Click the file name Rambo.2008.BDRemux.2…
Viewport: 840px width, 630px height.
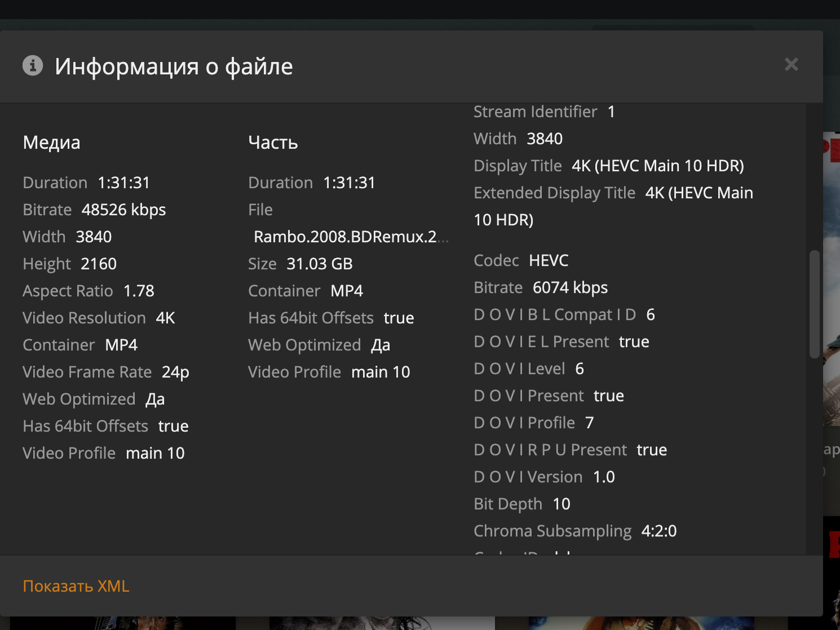coord(351,237)
